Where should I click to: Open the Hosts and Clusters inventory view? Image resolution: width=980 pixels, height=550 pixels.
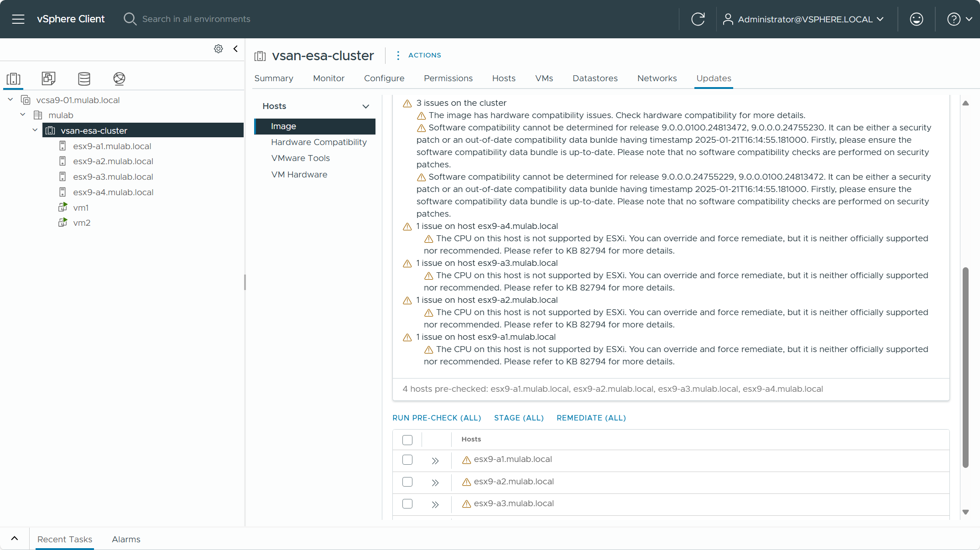(x=14, y=78)
